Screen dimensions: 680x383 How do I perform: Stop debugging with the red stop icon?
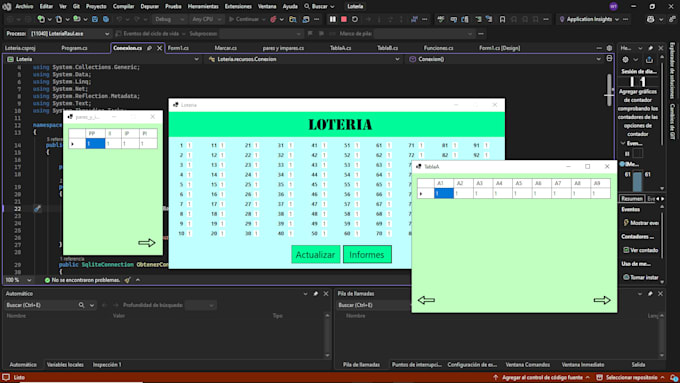point(344,19)
